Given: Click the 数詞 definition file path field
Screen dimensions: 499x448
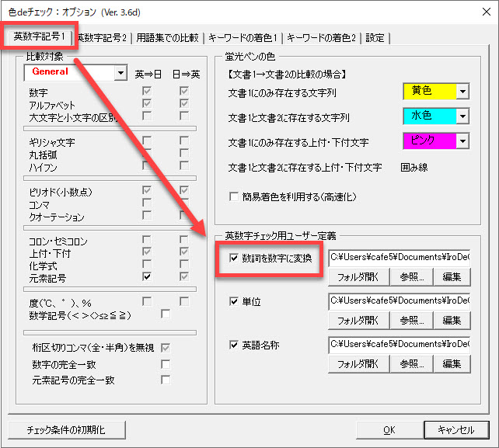Looking at the screenshot, I should coord(399,256).
